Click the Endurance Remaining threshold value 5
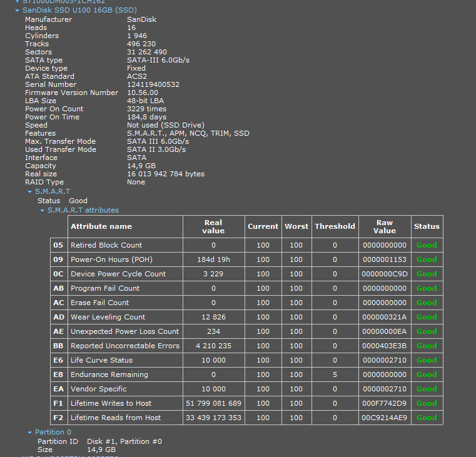The width and height of the screenshot is (476, 457). coord(335,374)
